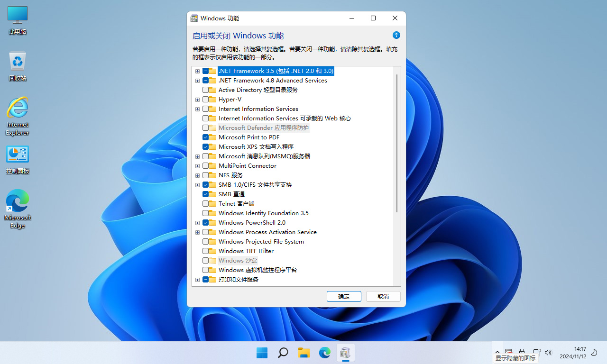Uncheck Windows PowerShell 2.0 checkbox

[205, 223]
